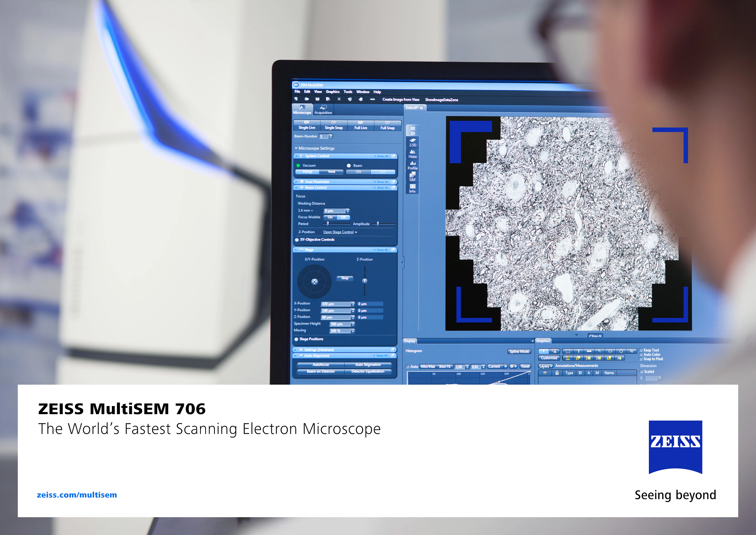Image resolution: width=756 pixels, height=535 pixels.
Task: Toggle the eye visibility column header
Action: point(545,373)
